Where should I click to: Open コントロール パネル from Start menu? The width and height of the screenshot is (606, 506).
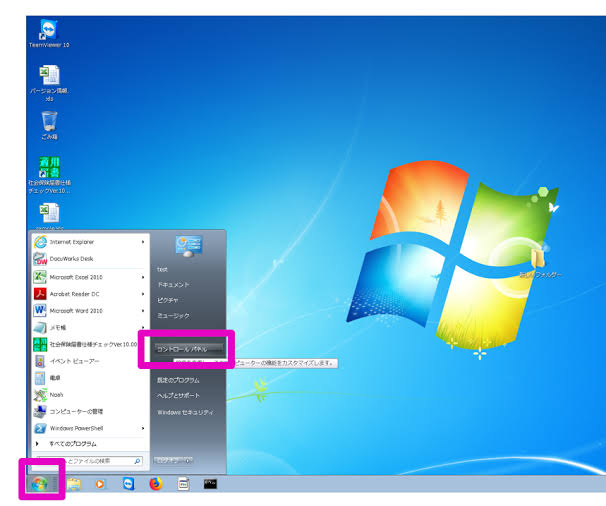(x=189, y=349)
